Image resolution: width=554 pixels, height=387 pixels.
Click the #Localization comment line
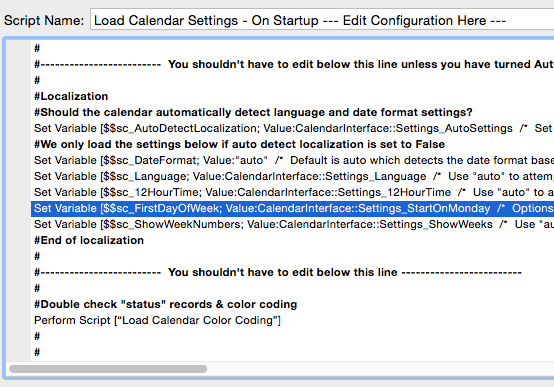(x=71, y=96)
